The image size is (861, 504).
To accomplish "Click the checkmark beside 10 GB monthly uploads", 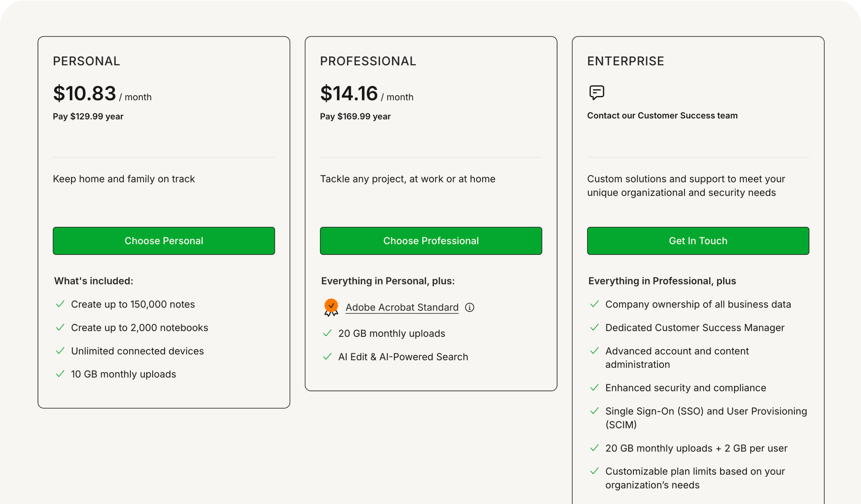I will coord(61,374).
